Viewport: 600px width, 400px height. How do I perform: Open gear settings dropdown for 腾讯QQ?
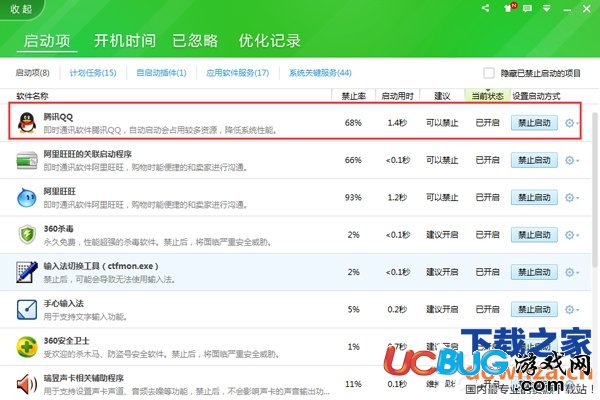pos(572,123)
